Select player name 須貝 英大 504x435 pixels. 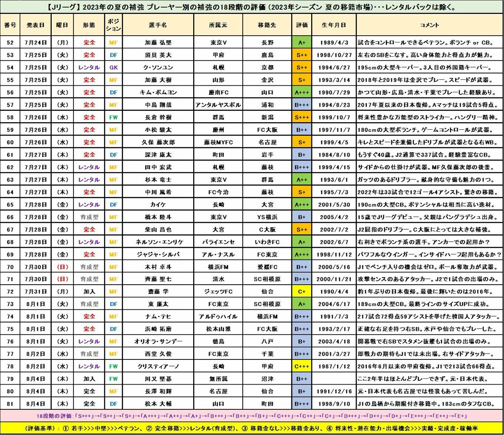point(158,55)
